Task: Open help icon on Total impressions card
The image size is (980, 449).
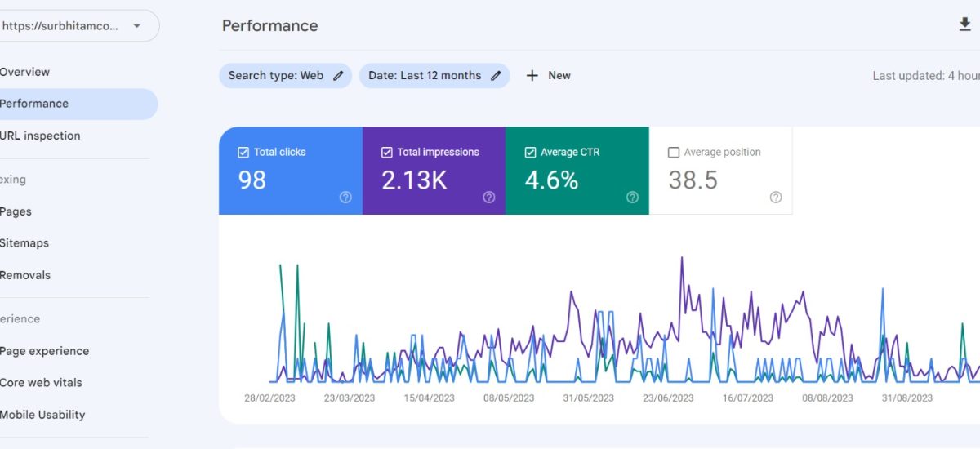Action: [489, 198]
